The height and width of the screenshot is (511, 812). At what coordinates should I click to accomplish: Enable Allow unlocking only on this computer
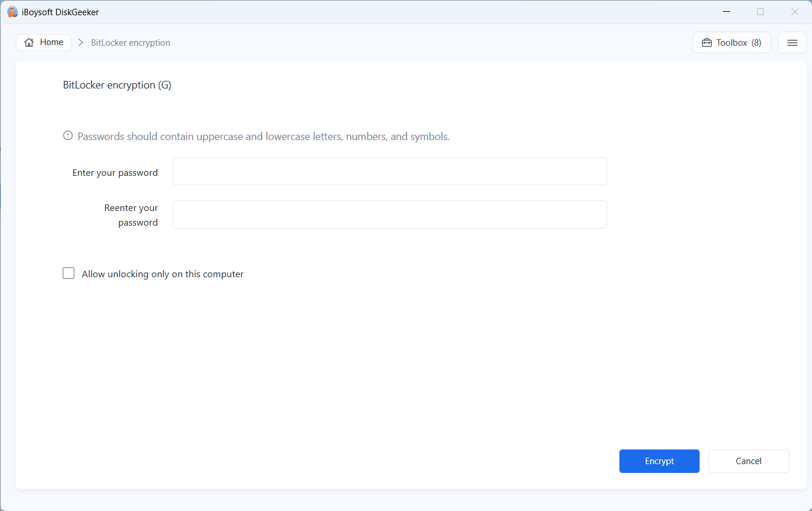click(68, 274)
